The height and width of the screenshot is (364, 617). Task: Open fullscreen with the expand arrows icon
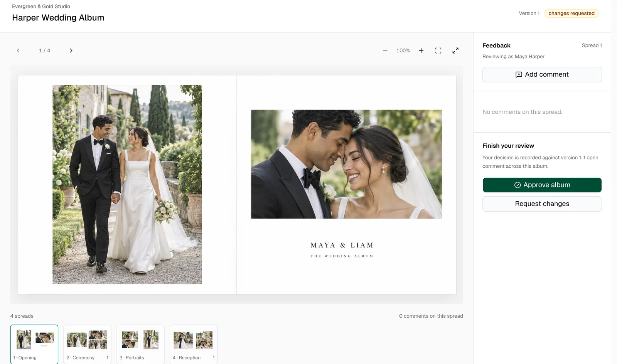pos(455,51)
